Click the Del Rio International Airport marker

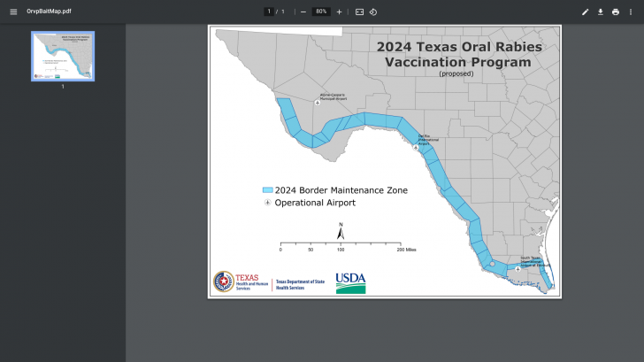point(416,148)
